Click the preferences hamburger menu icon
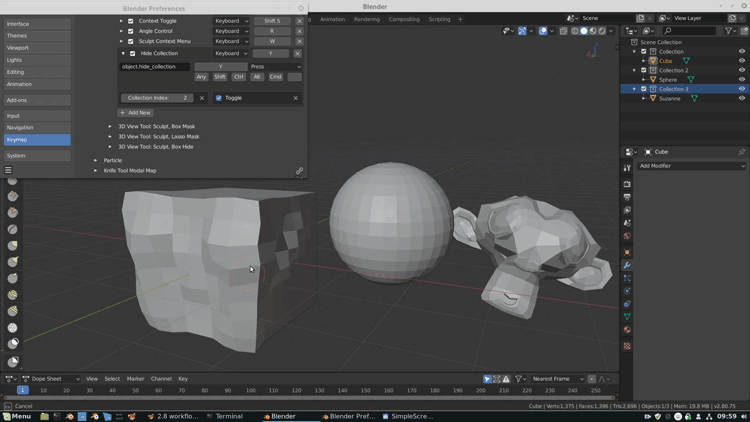This screenshot has width=750, height=422. pos(8,171)
